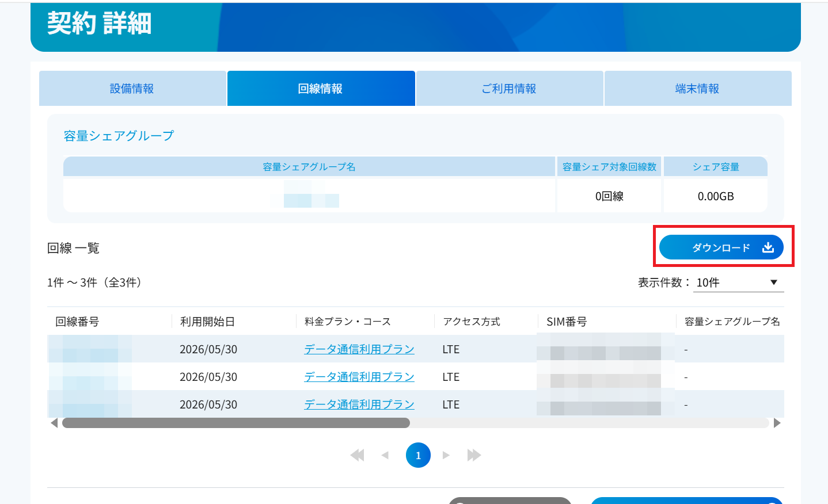Click the 2026/05/30 date in the third row
This screenshot has height=504, width=828.
click(x=208, y=404)
